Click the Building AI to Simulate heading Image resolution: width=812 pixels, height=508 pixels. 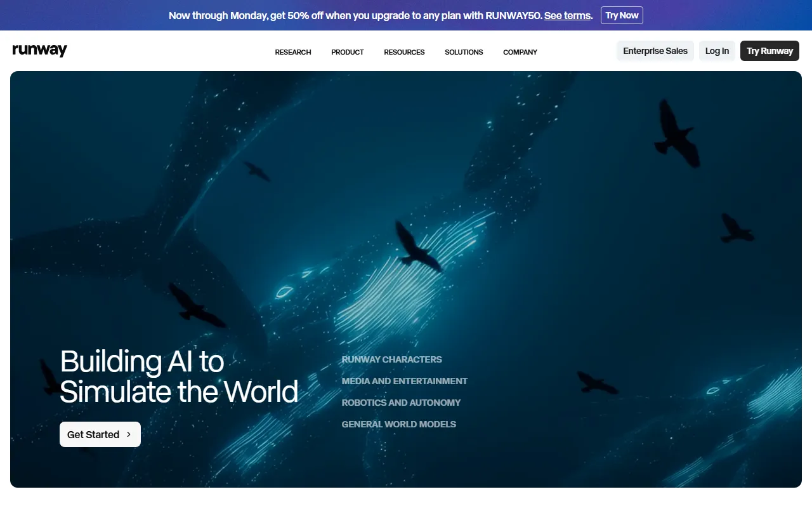178,377
